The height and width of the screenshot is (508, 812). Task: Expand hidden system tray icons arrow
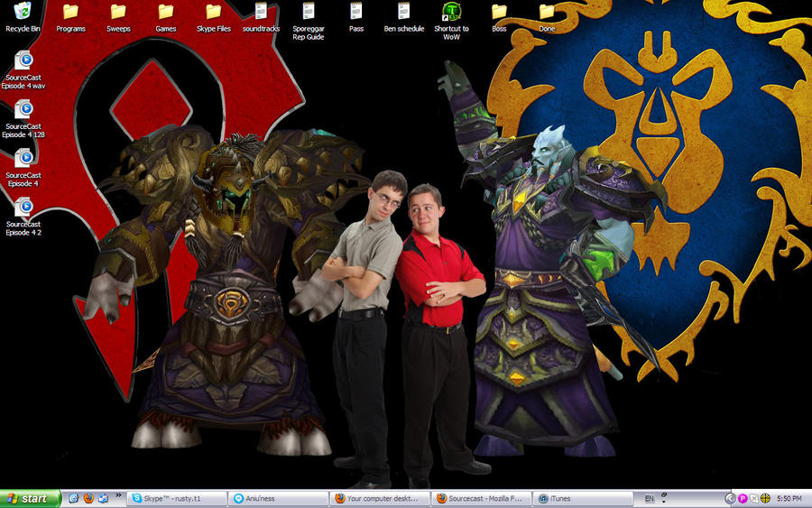pos(730,498)
